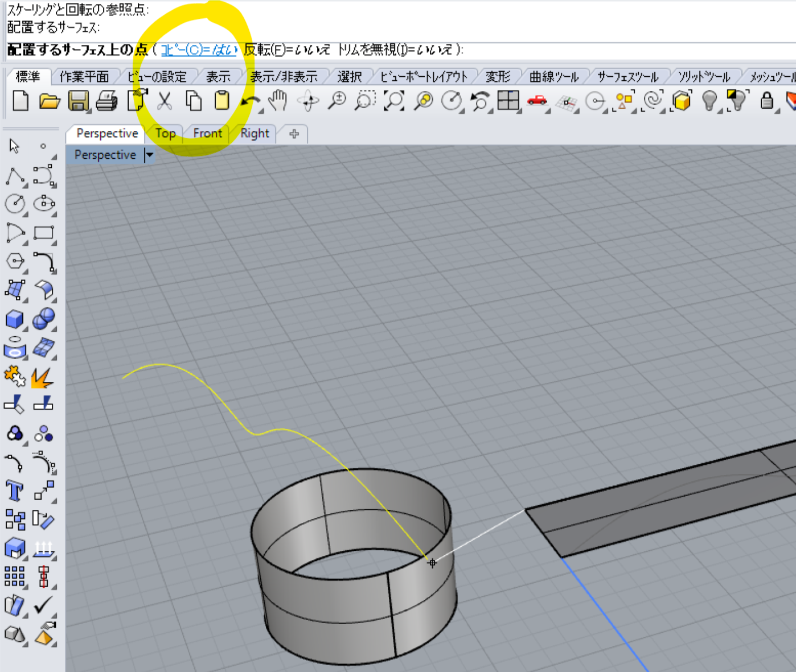796x672 pixels.
Task: Select the Pan view hand tool
Action: (x=278, y=101)
